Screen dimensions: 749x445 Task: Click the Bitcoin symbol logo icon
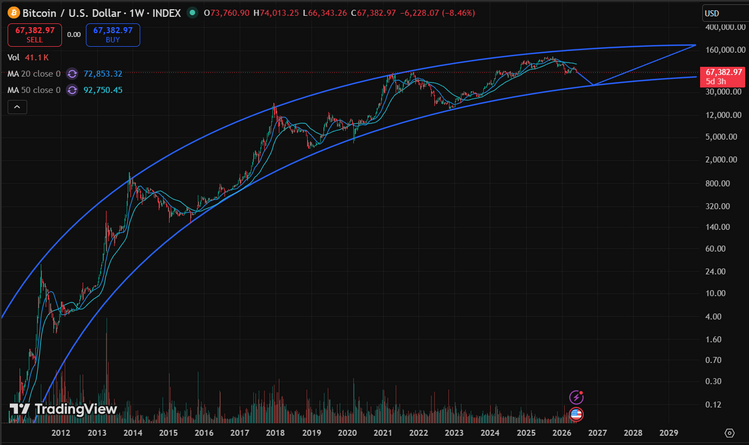pyautogui.click(x=13, y=12)
